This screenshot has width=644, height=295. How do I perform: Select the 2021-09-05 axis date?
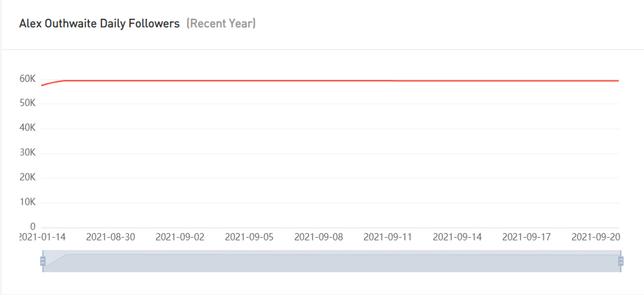(250, 237)
